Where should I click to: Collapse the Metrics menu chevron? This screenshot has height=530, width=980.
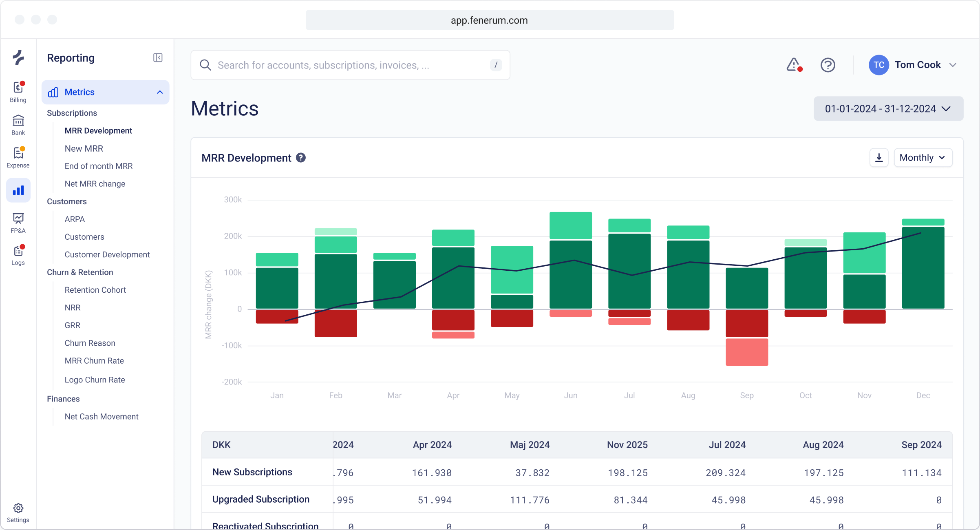[x=159, y=92]
